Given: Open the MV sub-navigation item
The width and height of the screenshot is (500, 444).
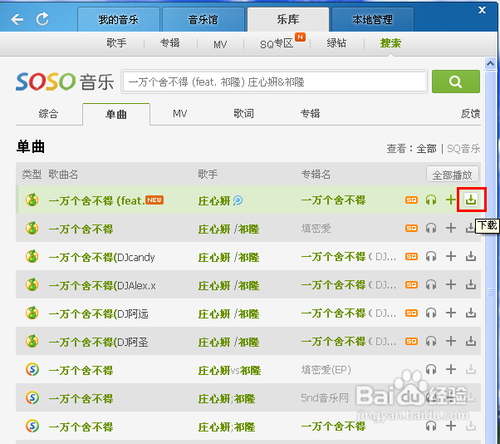Looking at the screenshot, I should click(220, 44).
